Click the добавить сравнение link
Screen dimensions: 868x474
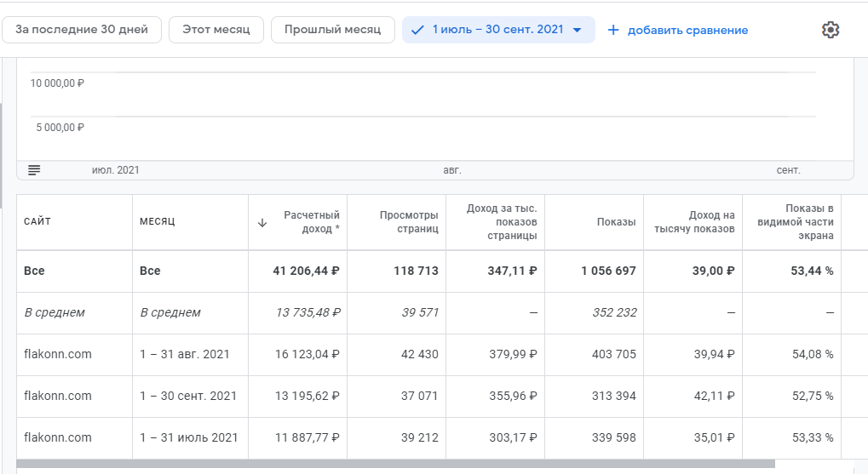tap(687, 30)
